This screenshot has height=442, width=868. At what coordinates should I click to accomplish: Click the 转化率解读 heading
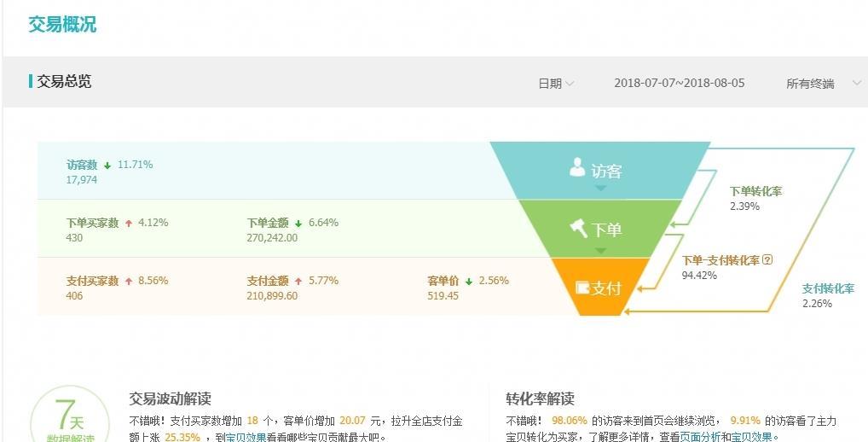coord(541,398)
